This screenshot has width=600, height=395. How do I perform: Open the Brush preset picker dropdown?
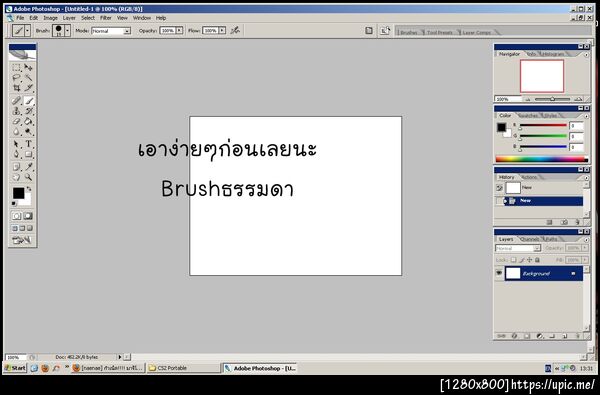pos(68,31)
